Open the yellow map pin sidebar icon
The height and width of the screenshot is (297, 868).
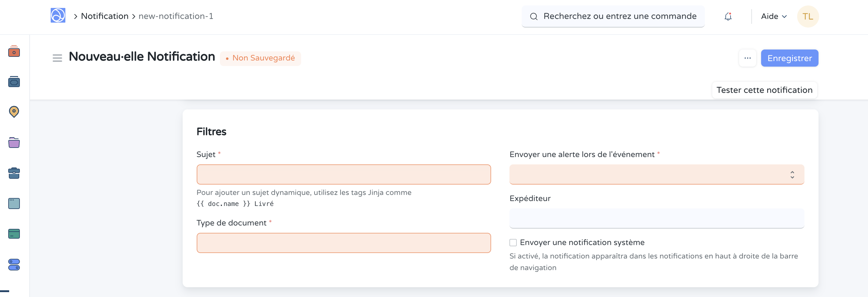(14, 112)
